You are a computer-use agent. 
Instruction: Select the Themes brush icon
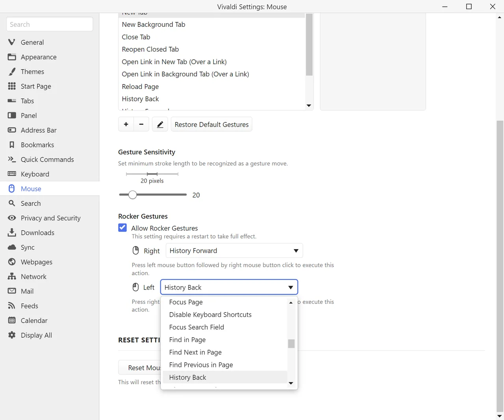(x=12, y=71)
